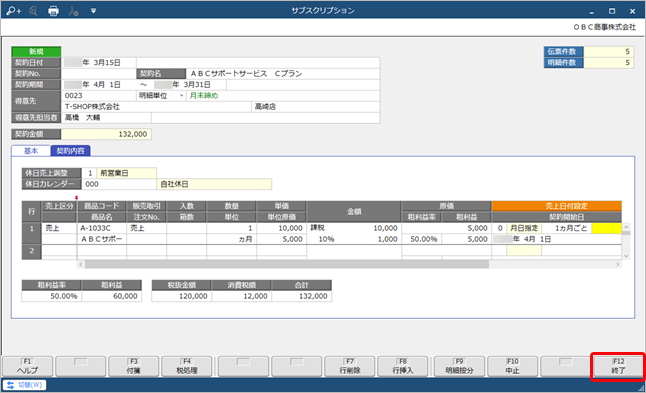
Task: Click F10 中止 button
Action: [512, 366]
